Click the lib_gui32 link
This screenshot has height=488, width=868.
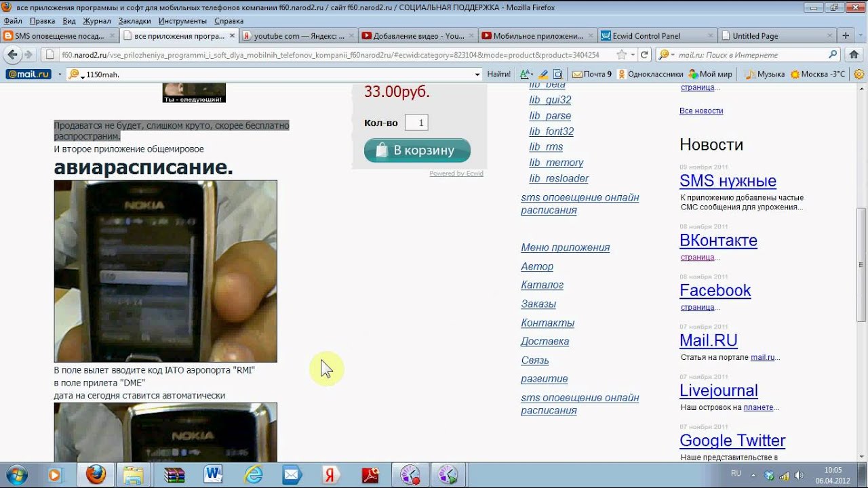coord(550,100)
